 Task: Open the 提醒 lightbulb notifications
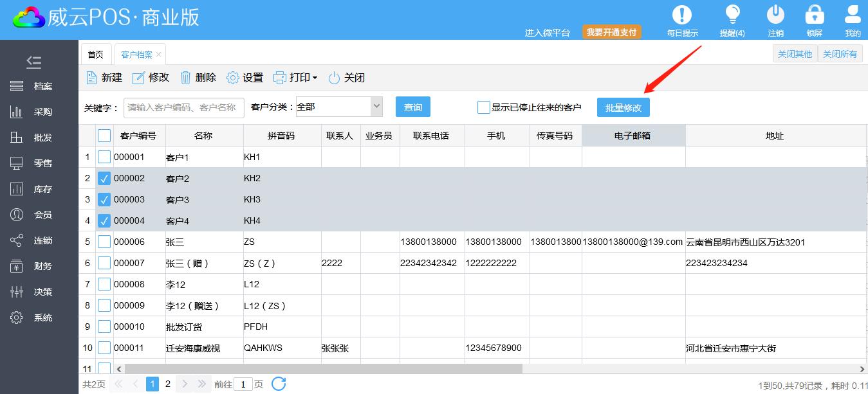coord(732,15)
